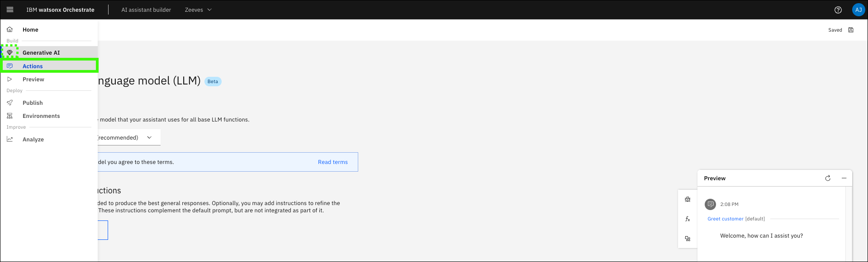Navigate to Environments in sidebar
This screenshot has height=262, width=868.
(41, 116)
